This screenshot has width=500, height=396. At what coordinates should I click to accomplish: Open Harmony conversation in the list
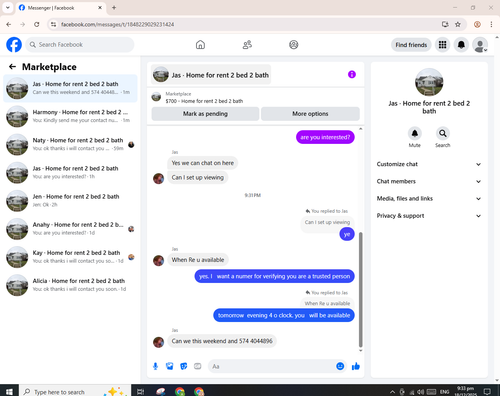click(x=70, y=116)
